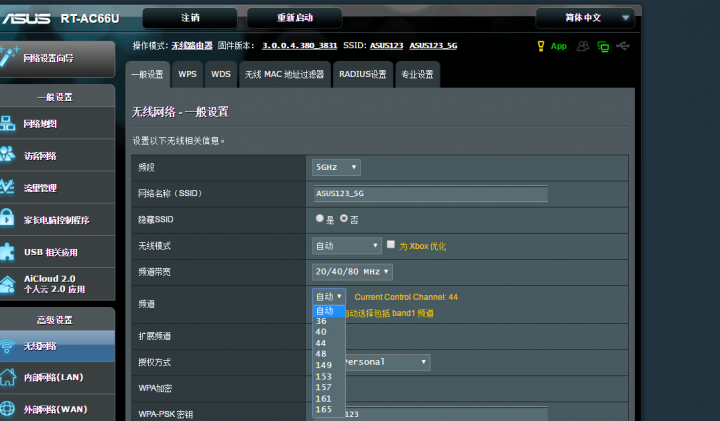Image resolution: width=720 pixels, height=421 pixels.
Task: Open 家长电脑控制程序 in the sidebar
Action: click(x=57, y=220)
